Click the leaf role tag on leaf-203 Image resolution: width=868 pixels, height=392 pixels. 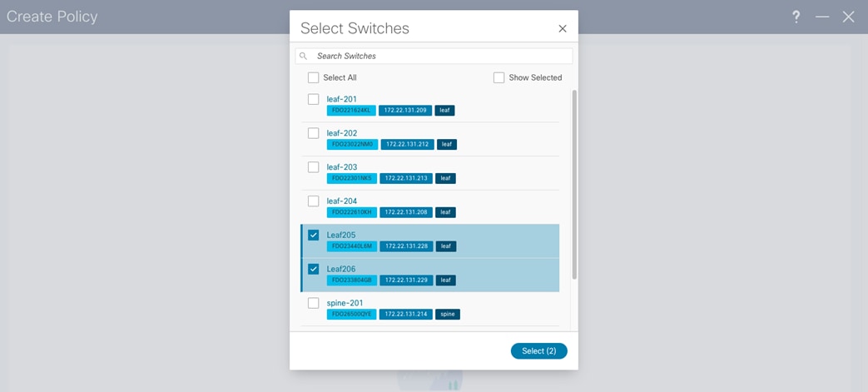[x=445, y=178]
